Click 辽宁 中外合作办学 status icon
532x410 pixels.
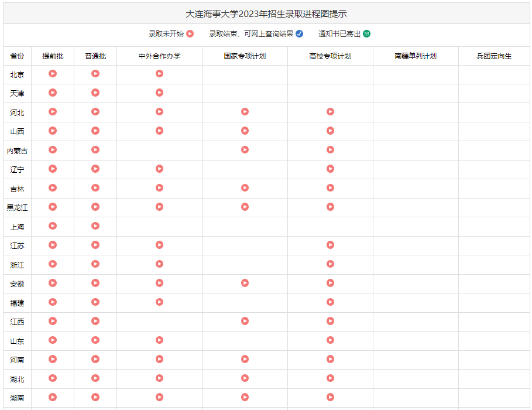(x=159, y=169)
